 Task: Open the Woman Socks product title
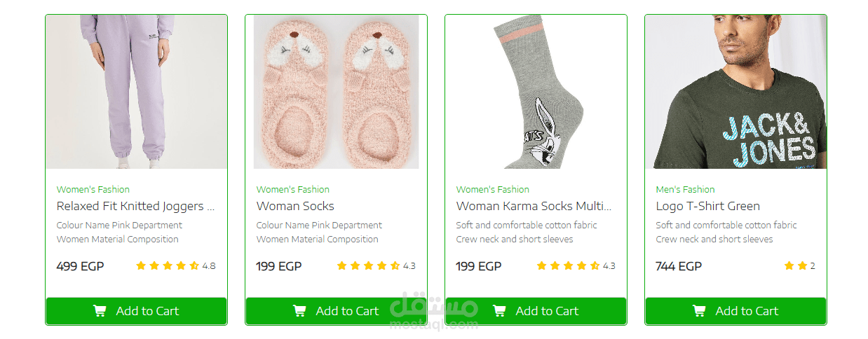click(295, 206)
